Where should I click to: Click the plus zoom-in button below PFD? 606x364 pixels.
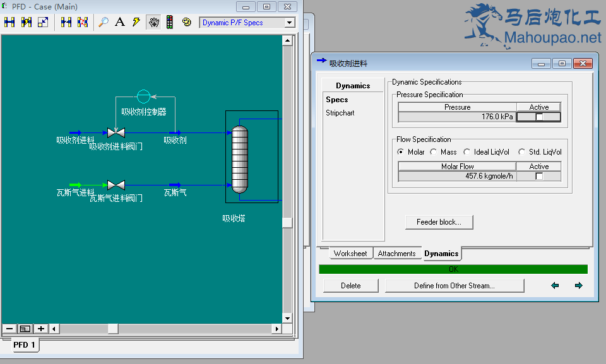point(41,329)
